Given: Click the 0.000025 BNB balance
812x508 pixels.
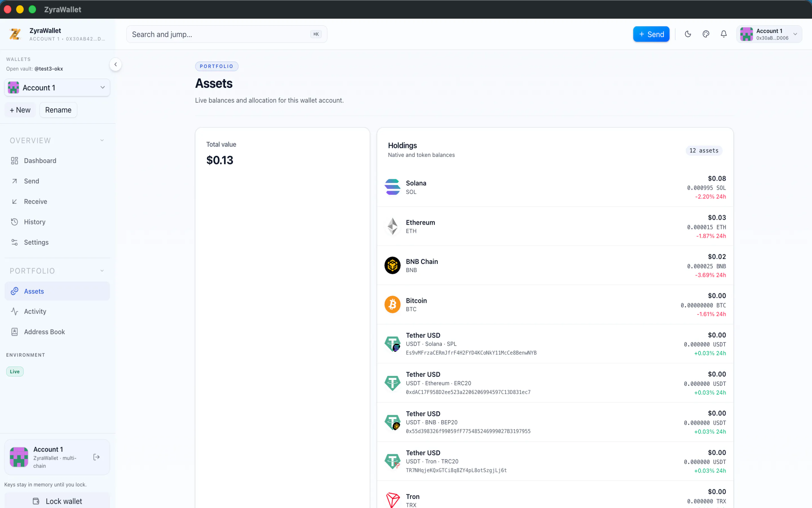Looking at the screenshot, I should click(706, 266).
